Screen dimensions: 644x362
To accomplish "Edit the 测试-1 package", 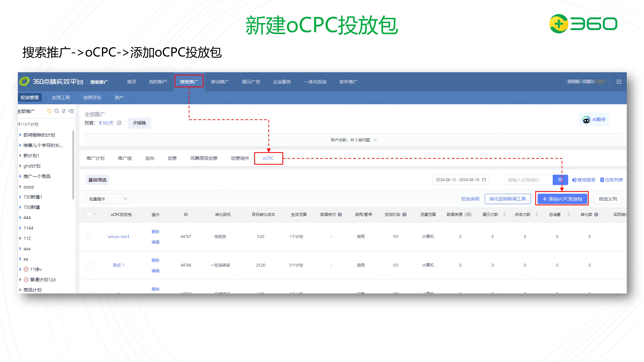I will (155, 271).
